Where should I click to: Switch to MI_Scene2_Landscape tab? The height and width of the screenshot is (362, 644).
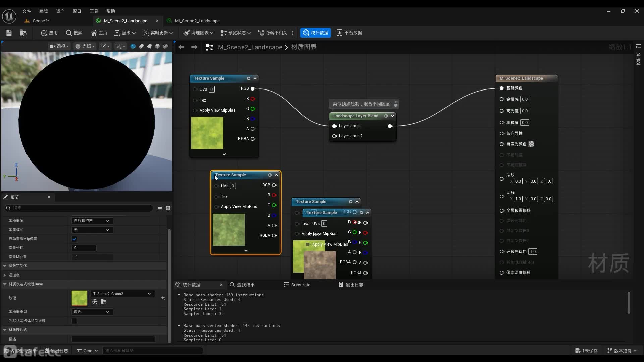(197, 21)
